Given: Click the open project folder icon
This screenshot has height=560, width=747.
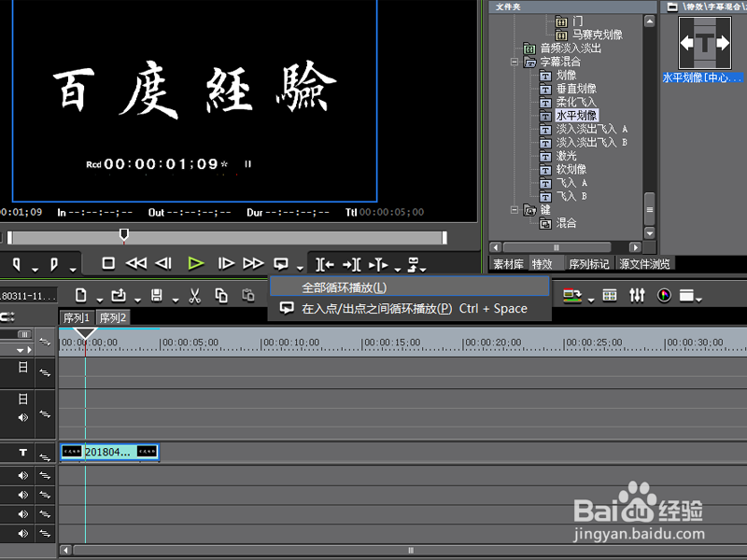Looking at the screenshot, I should (119, 296).
